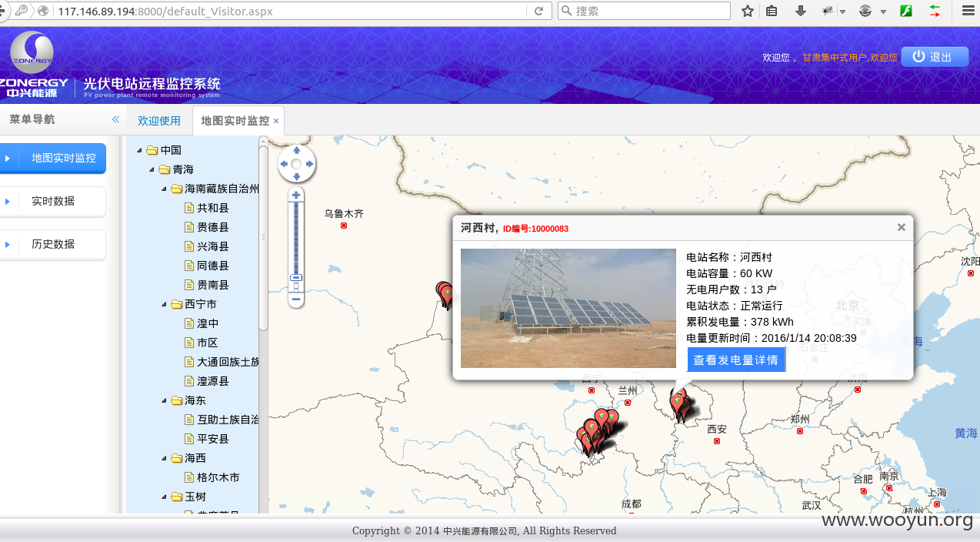Viewport: 980px width, 542px height.
Task: Collapse the 海西 tree node
Action: 164,458
